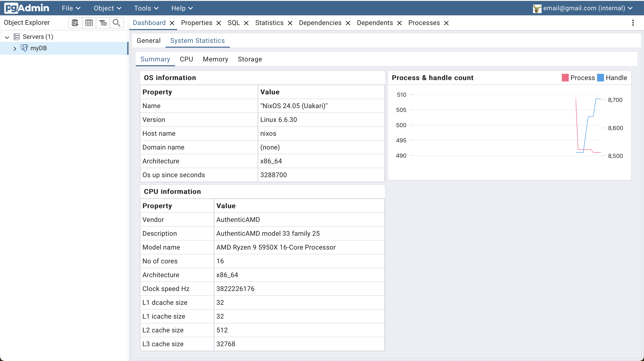Close the Dependents tab
Viewport: 644px width, 361px height.
click(x=399, y=23)
